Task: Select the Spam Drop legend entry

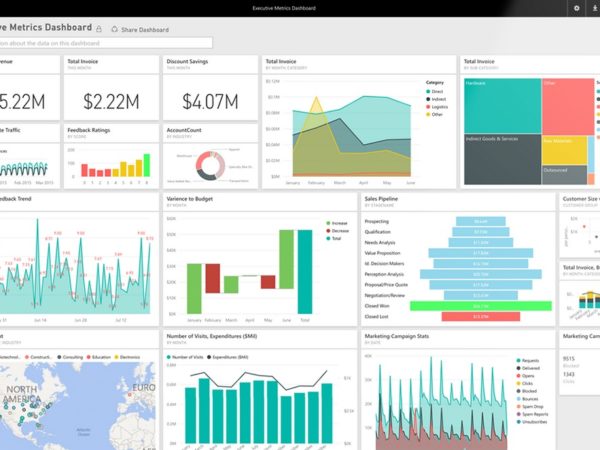Action: [530, 406]
